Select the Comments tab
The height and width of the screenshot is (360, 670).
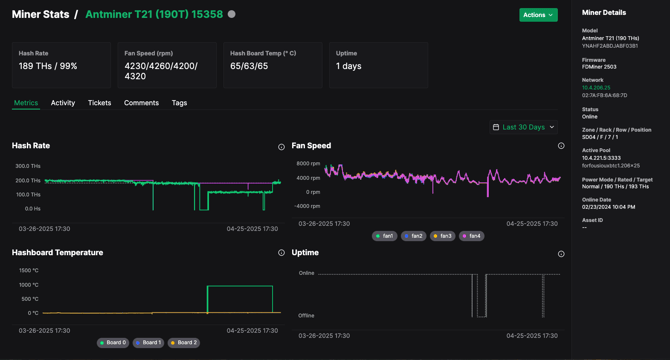141,103
